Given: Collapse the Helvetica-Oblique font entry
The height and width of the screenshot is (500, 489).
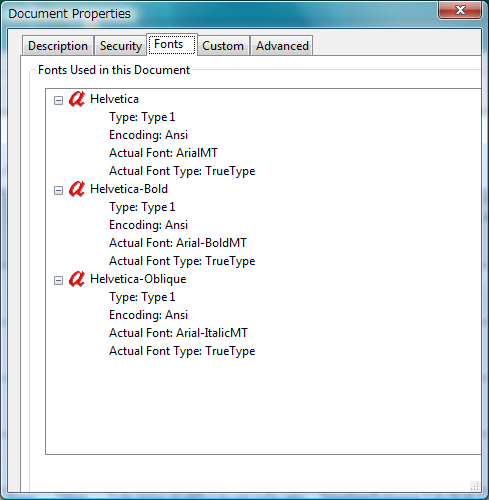Looking at the screenshot, I should click(x=58, y=280).
